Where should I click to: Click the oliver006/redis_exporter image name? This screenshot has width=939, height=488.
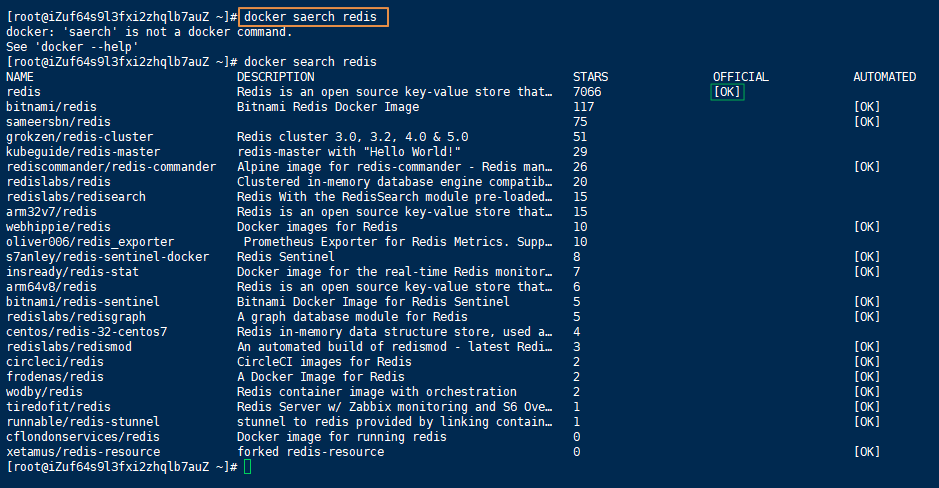click(90, 242)
